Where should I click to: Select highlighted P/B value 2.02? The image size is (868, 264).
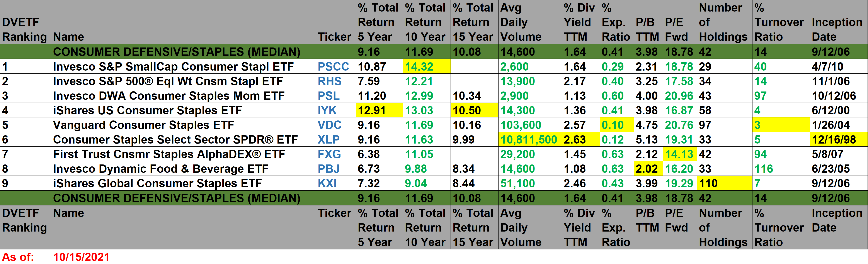click(x=648, y=169)
